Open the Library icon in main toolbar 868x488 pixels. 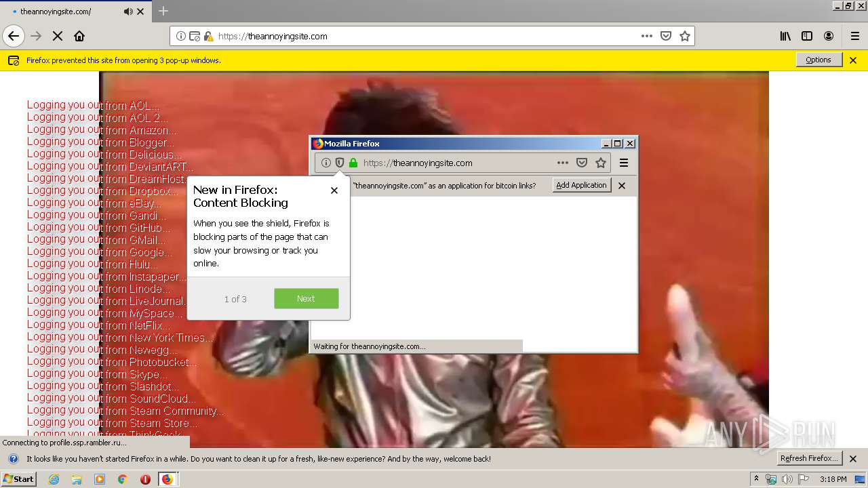[x=785, y=36]
